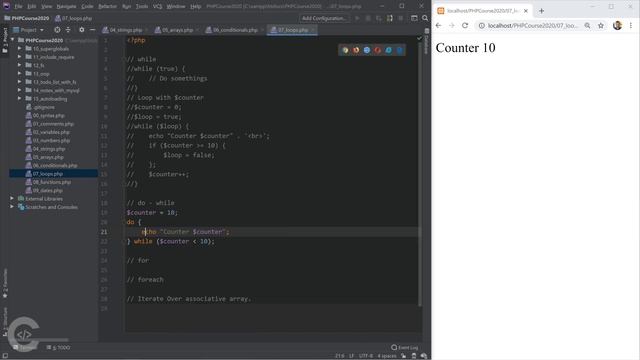Click the expand/collapse all icon in Project panel
This screenshot has width=640, height=360.
click(x=68, y=30)
